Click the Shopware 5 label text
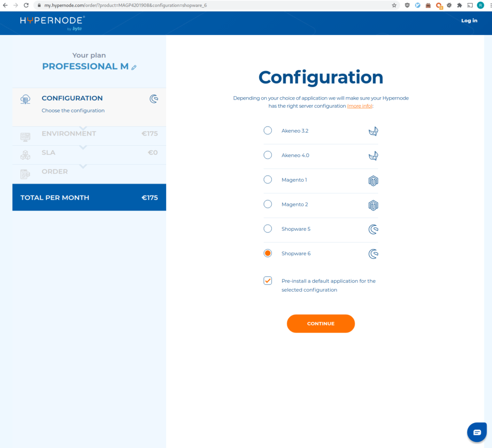The width and height of the screenshot is (492, 448). 296,229
